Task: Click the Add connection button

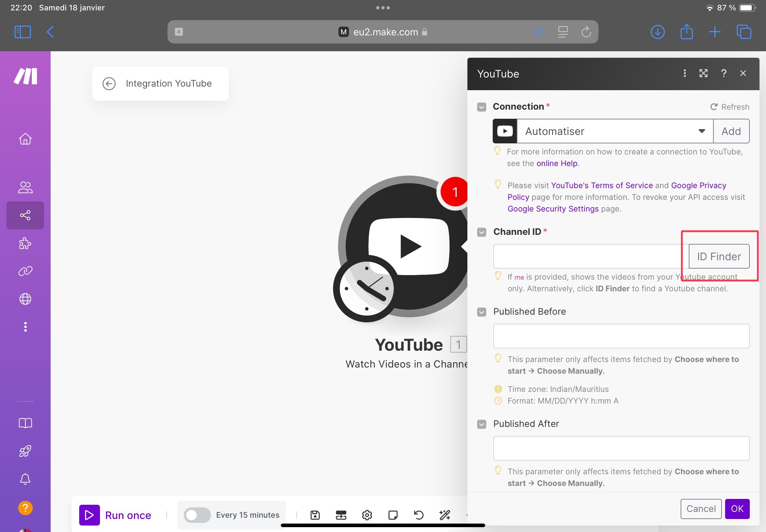Action: (731, 131)
